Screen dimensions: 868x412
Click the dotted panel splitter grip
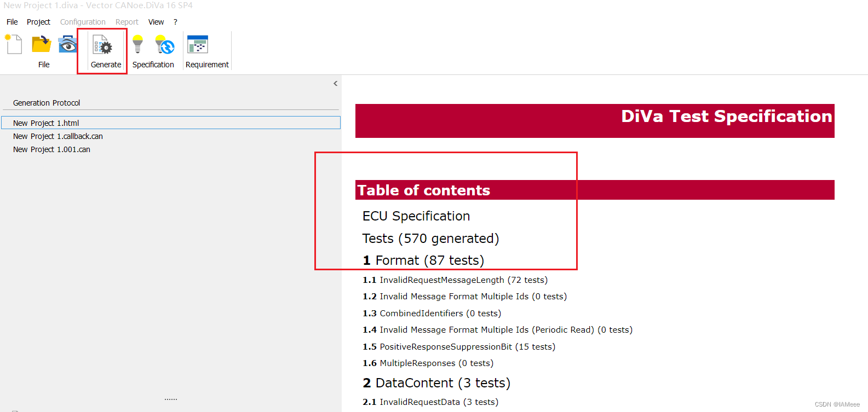pos(171,399)
